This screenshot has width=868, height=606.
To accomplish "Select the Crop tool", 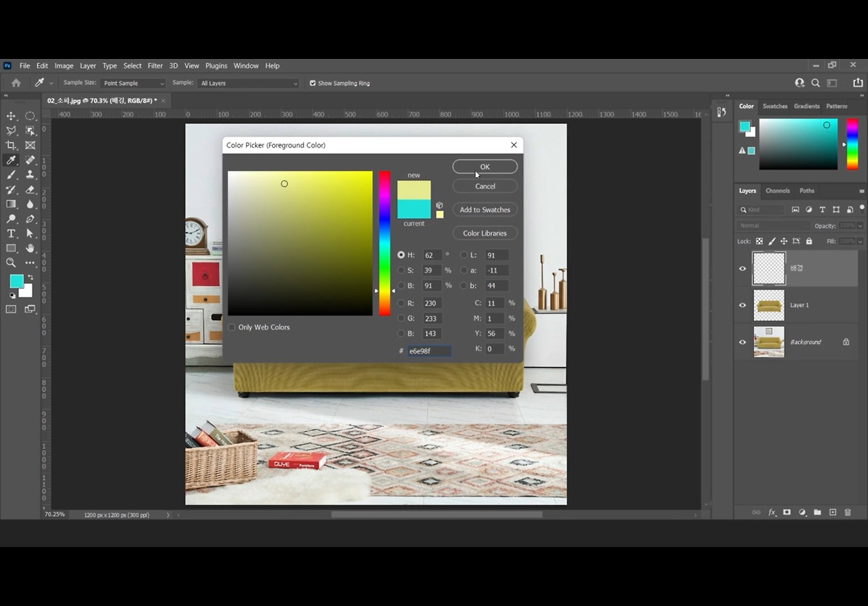I will click(11, 145).
